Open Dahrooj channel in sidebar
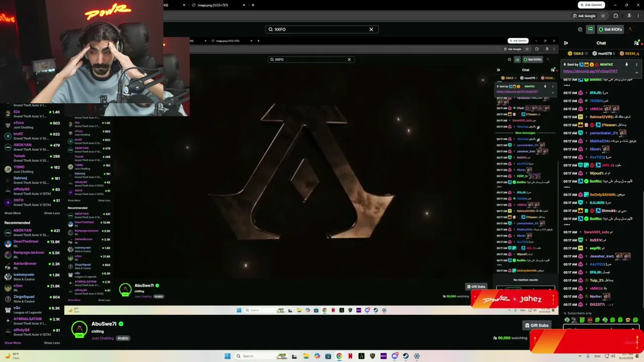 32,180
